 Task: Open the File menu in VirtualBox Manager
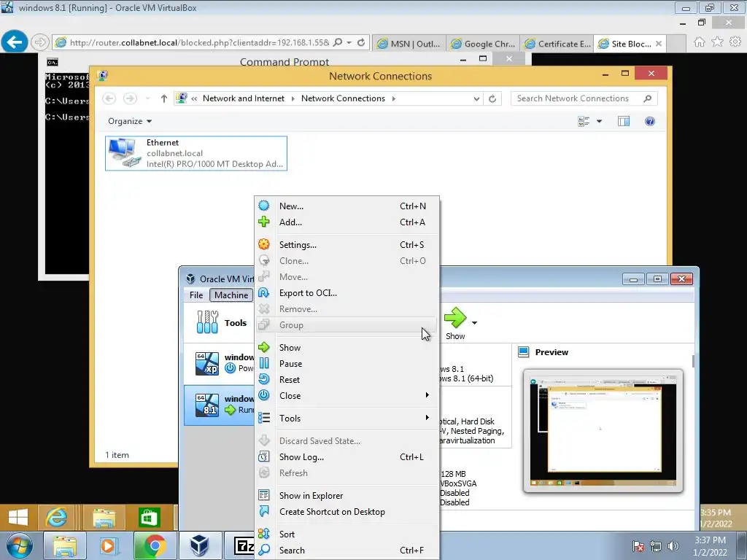click(x=196, y=295)
